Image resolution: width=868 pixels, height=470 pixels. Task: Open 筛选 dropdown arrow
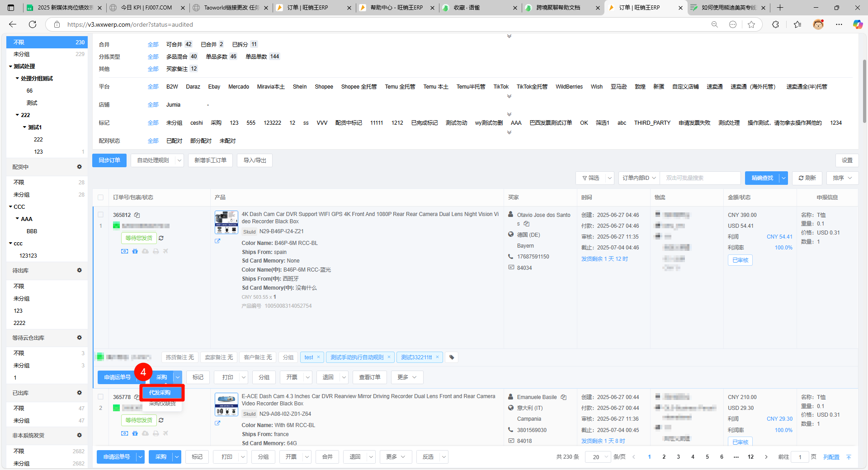coord(609,178)
